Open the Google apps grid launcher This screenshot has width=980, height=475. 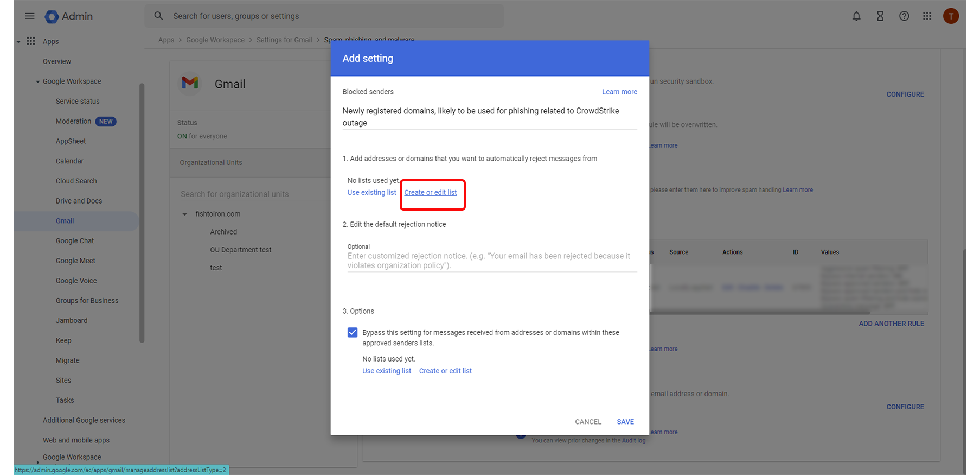coord(927,16)
